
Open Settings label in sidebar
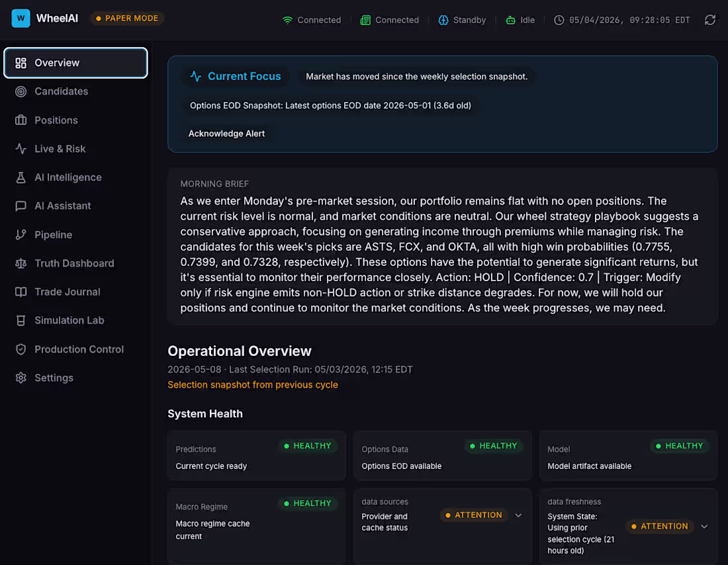(x=54, y=378)
